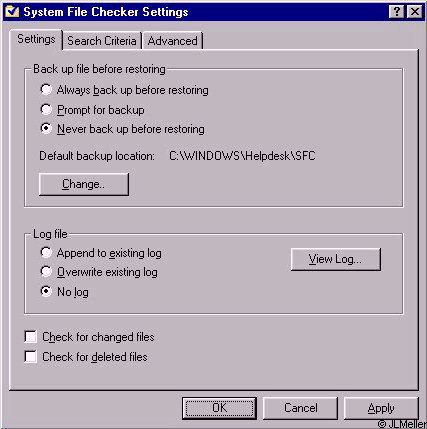Click the Change.. backup location button
The width and height of the screenshot is (427, 429).
[x=84, y=184]
